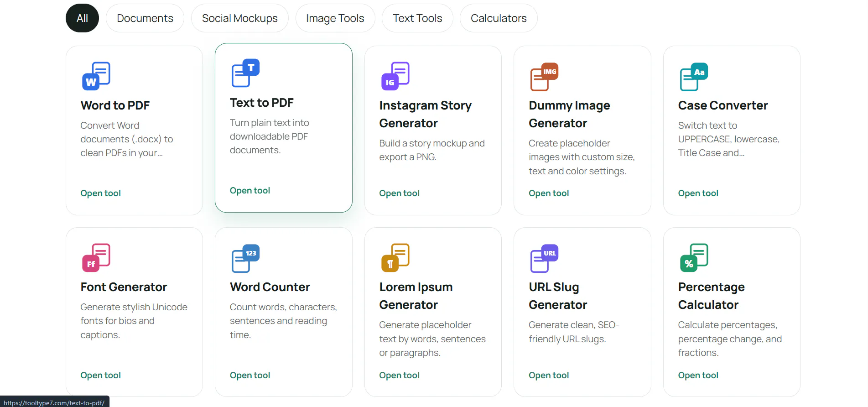Open tool link for Word to PDF

point(101,193)
